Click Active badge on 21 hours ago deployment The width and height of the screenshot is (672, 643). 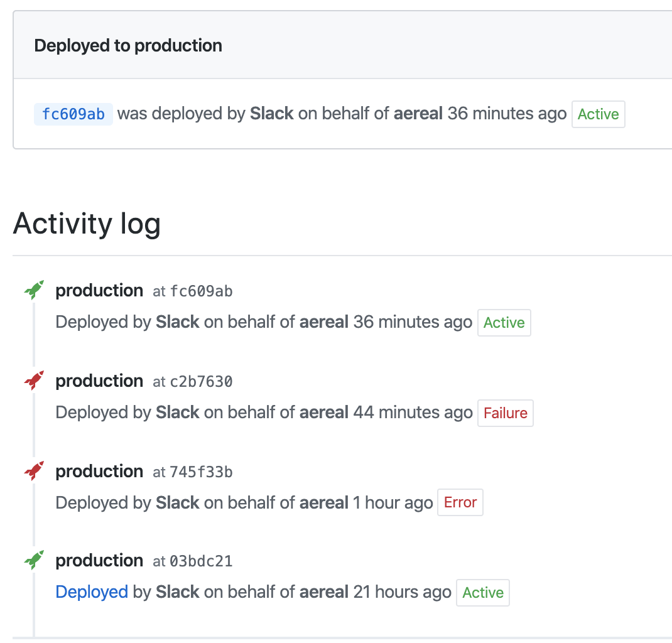pos(483,593)
